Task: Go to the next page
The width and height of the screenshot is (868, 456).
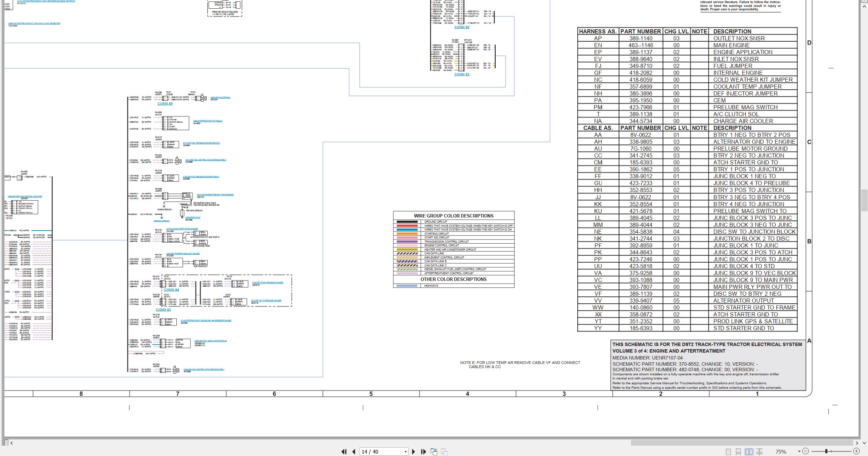Action: pyautogui.click(x=413, y=452)
